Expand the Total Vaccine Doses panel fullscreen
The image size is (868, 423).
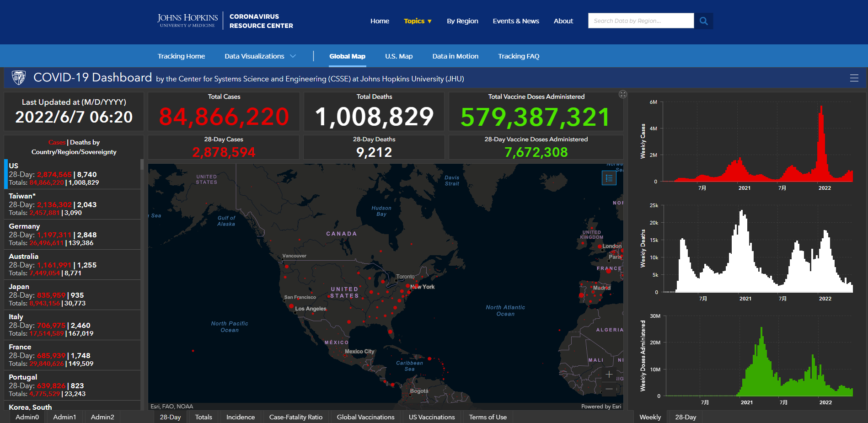click(x=622, y=94)
